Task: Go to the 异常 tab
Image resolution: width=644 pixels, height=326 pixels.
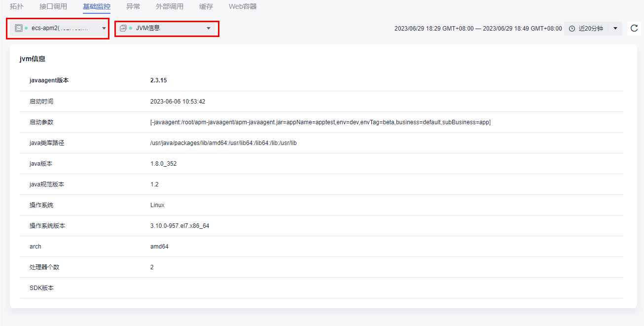Action: coord(133,6)
